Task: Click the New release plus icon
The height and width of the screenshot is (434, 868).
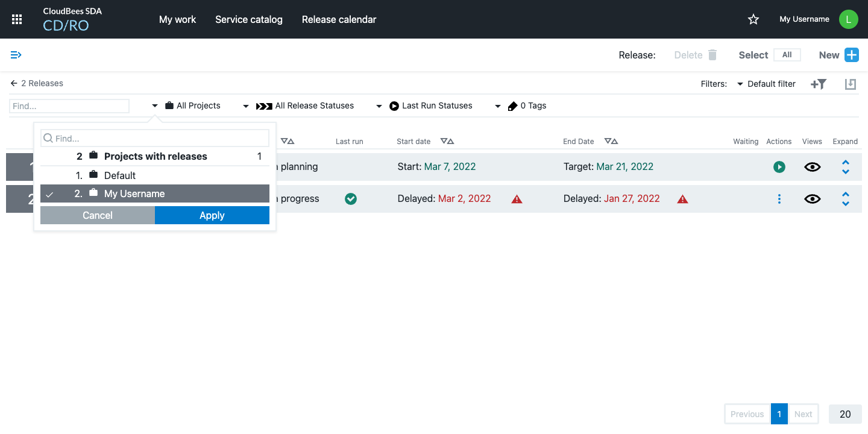Action: tap(851, 55)
